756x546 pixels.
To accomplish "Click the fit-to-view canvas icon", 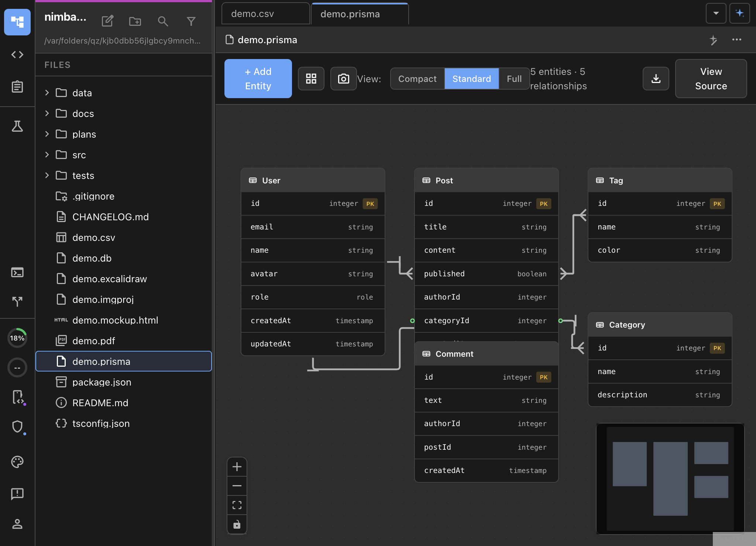I will click(x=237, y=505).
